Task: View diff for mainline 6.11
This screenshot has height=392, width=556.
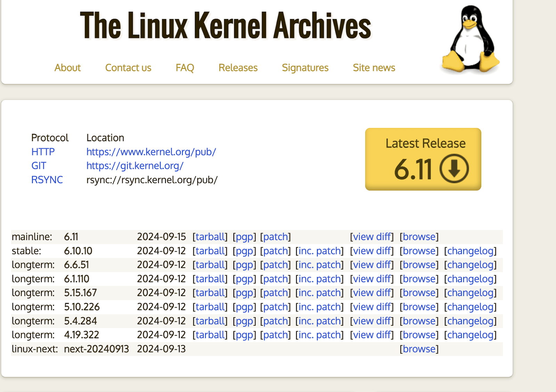Action: pos(371,237)
